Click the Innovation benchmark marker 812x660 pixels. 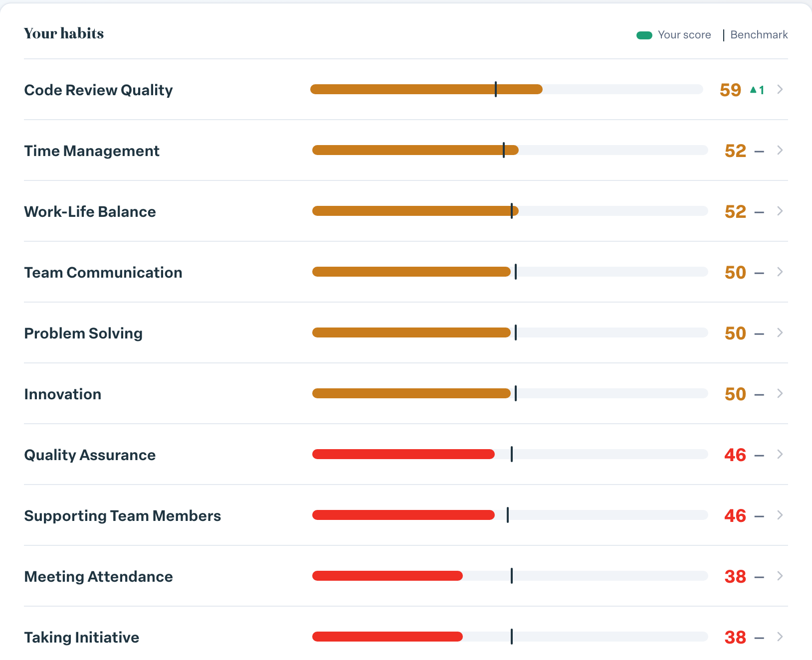click(x=516, y=393)
